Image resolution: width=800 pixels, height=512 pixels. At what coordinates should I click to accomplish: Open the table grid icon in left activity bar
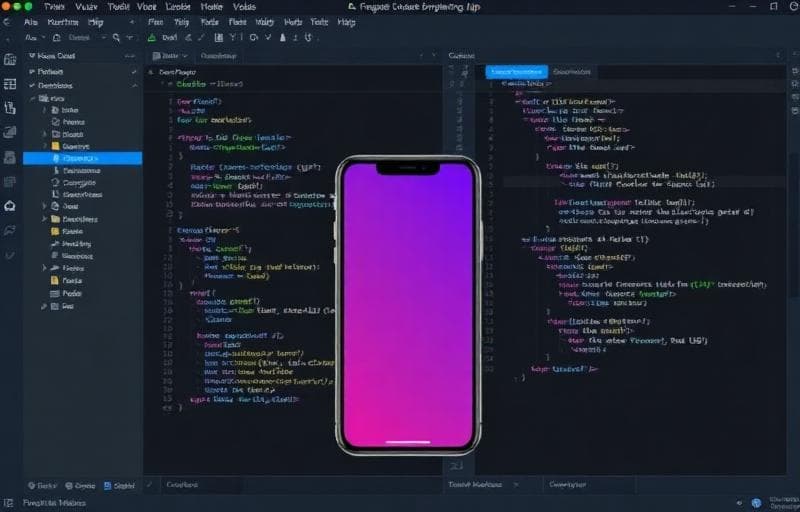click(x=10, y=84)
